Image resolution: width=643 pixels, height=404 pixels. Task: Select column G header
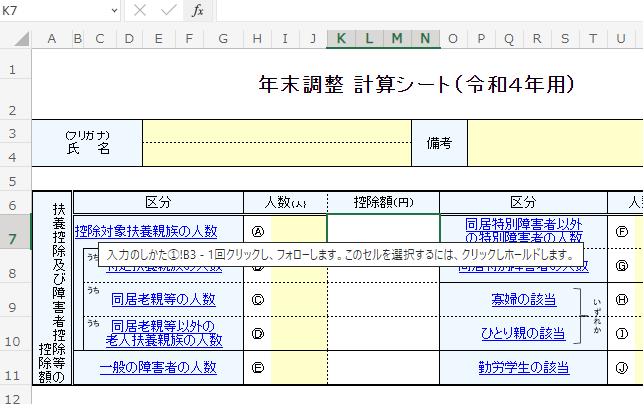[223, 39]
